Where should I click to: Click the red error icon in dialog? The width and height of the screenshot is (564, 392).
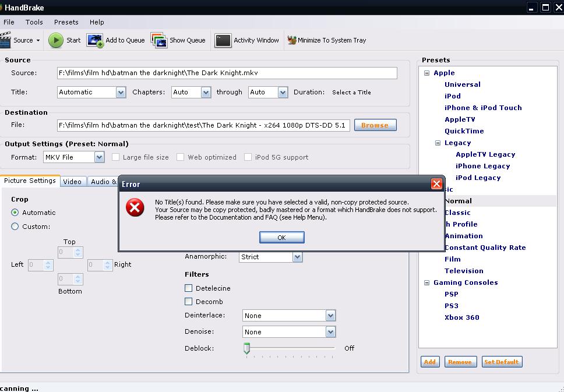click(x=135, y=207)
